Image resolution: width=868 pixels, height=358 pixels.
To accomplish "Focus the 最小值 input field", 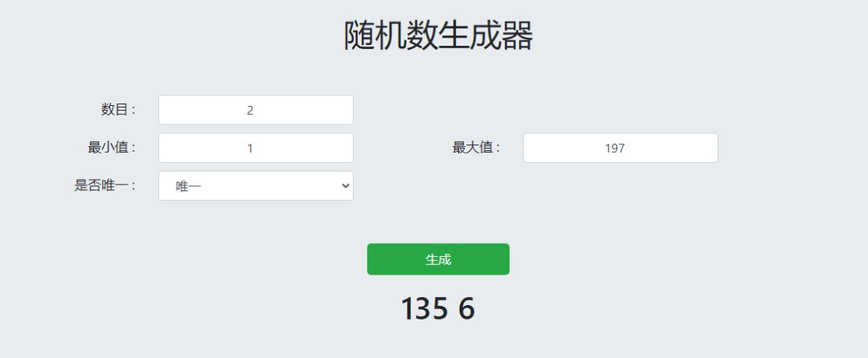I will coord(256,148).
